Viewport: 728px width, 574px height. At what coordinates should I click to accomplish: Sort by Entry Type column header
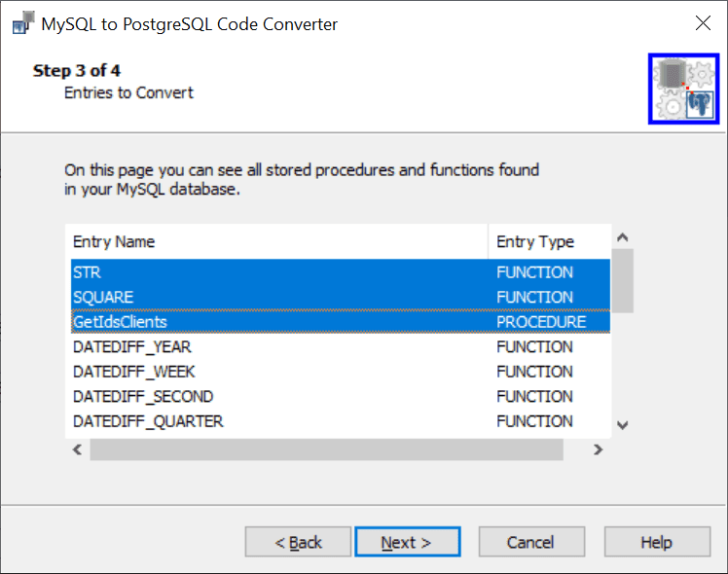[x=550, y=241]
